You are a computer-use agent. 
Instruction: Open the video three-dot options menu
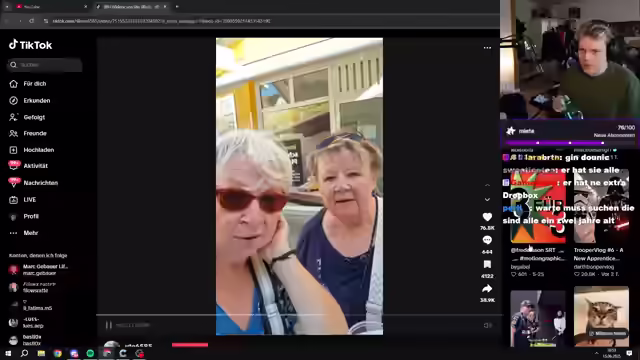point(487,48)
